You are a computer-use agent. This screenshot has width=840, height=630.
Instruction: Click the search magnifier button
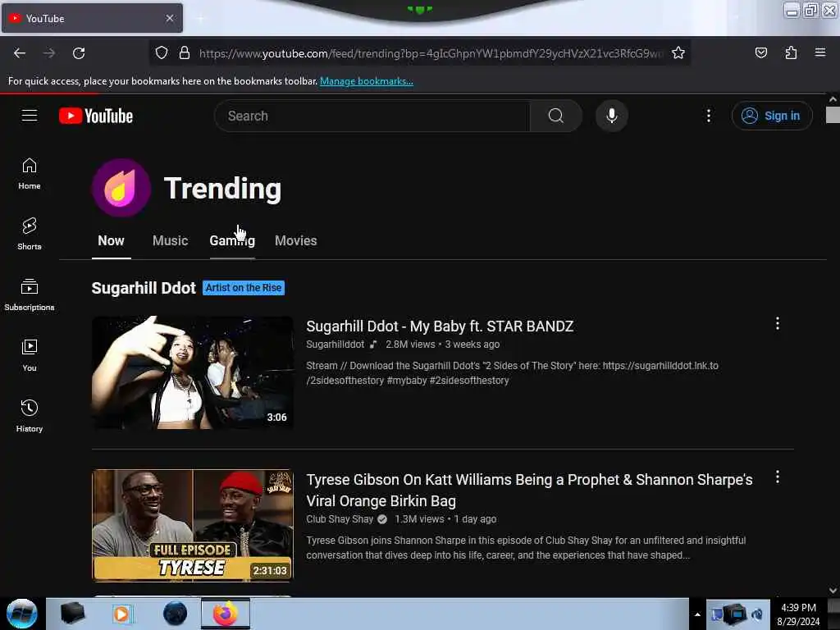point(556,116)
